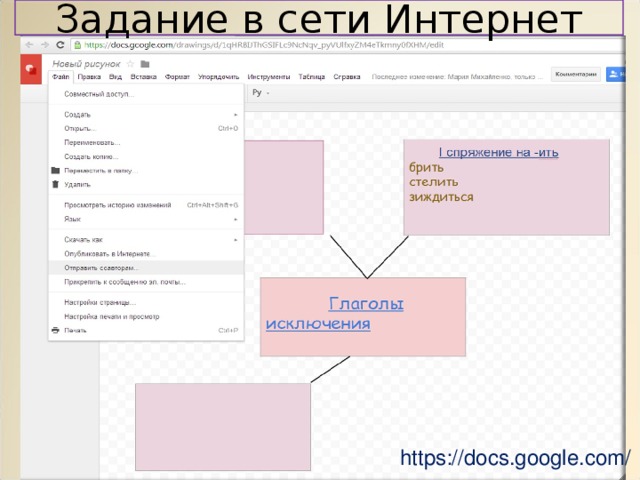Expand the Скачать как submenu
Viewport: 640px width, 480px height.
click(146, 240)
